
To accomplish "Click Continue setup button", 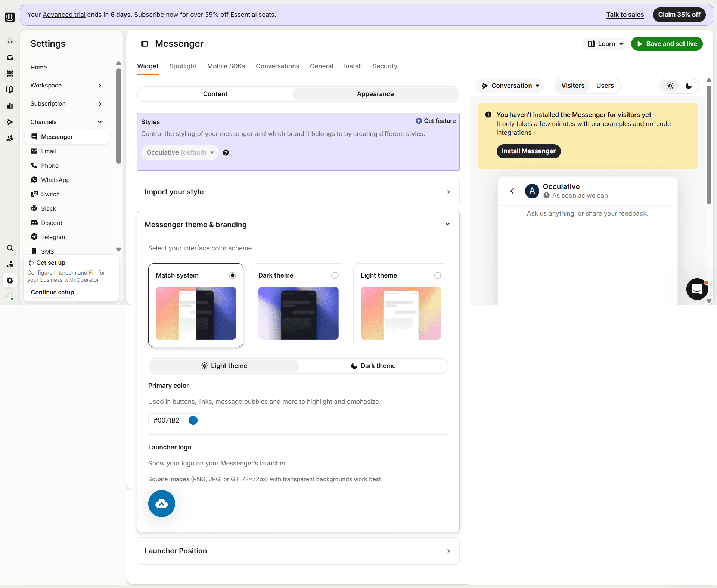I will tap(52, 292).
